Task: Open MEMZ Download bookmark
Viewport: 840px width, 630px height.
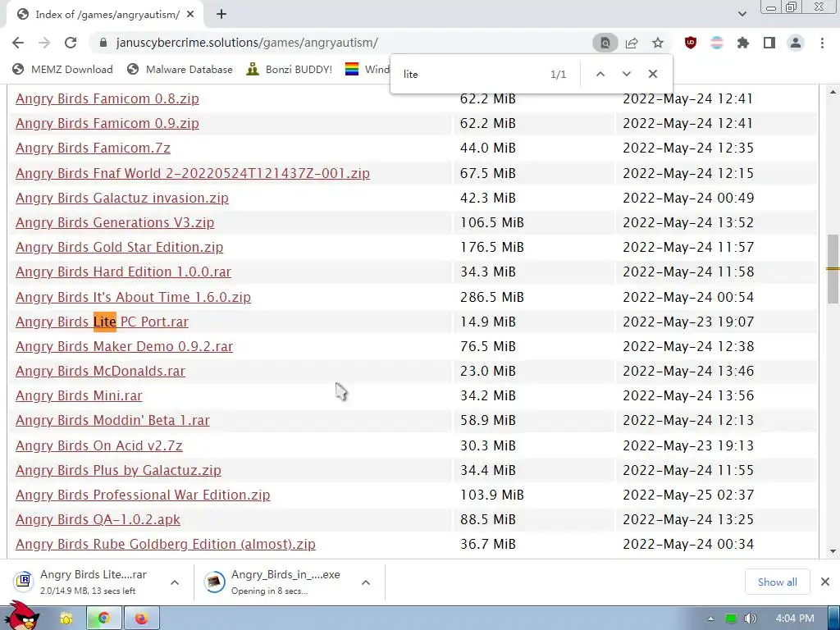Action: (62, 69)
